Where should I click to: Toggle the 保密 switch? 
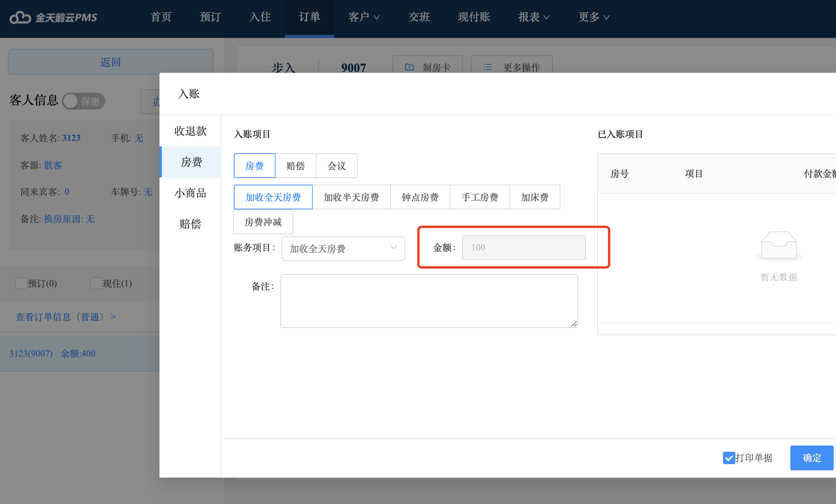pyautogui.click(x=84, y=101)
